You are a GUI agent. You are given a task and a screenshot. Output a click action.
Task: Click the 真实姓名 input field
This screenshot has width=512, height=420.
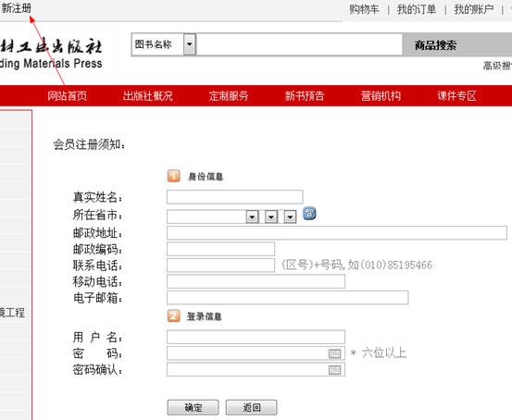tap(235, 197)
